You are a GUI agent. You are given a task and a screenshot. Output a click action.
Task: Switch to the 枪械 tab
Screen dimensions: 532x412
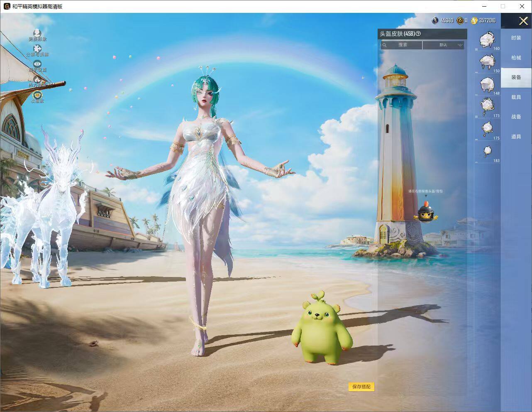click(x=516, y=58)
